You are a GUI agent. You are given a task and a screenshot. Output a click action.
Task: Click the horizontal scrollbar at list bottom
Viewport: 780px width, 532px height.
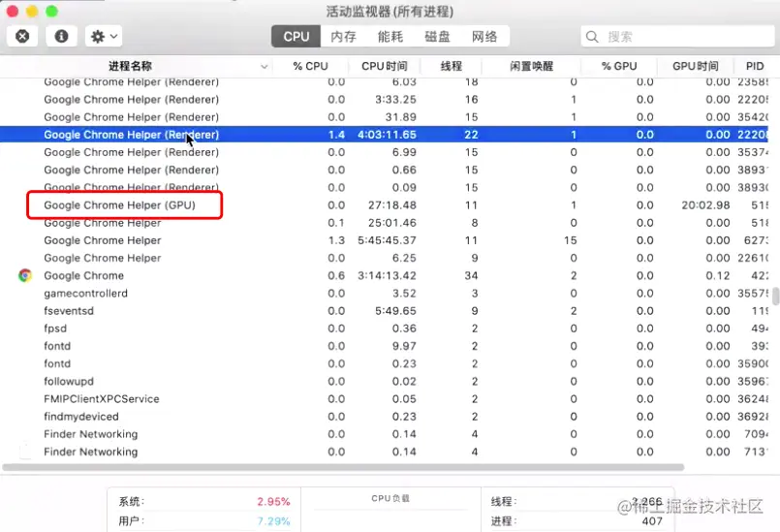click(x=343, y=467)
